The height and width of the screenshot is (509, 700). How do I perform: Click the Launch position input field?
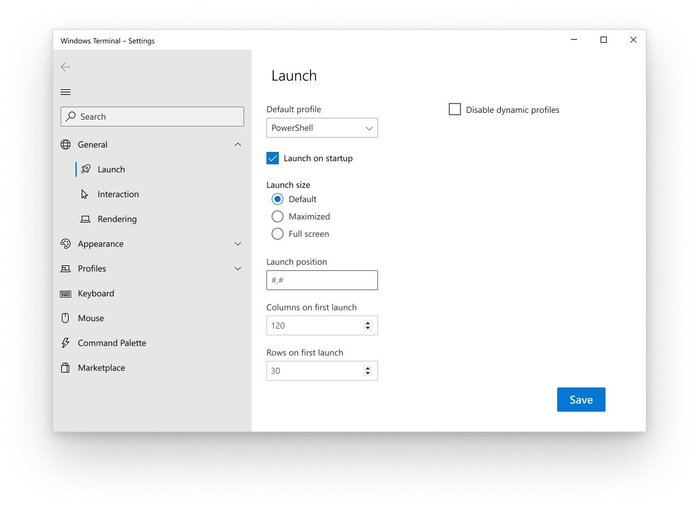pyautogui.click(x=322, y=280)
